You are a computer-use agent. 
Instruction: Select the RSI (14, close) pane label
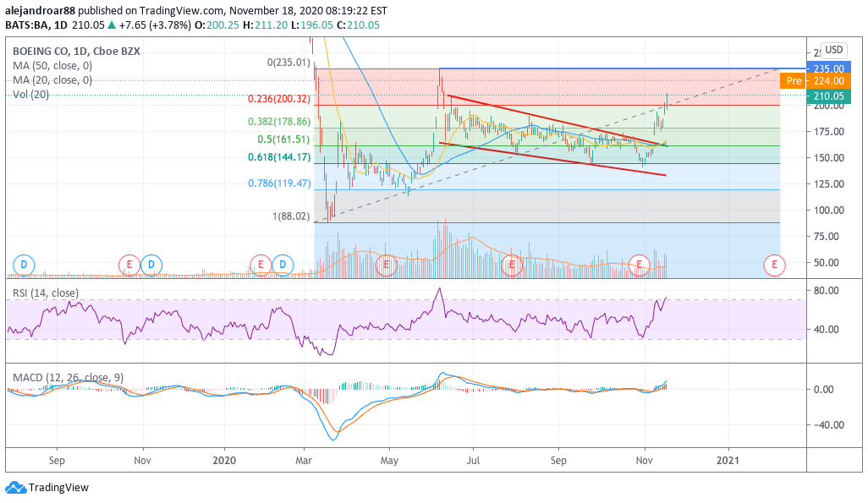(x=46, y=293)
